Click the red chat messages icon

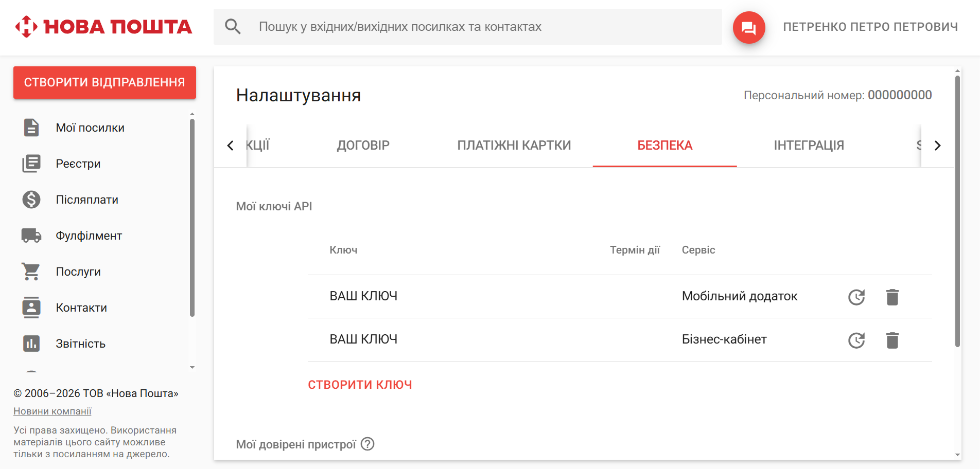point(748,27)
